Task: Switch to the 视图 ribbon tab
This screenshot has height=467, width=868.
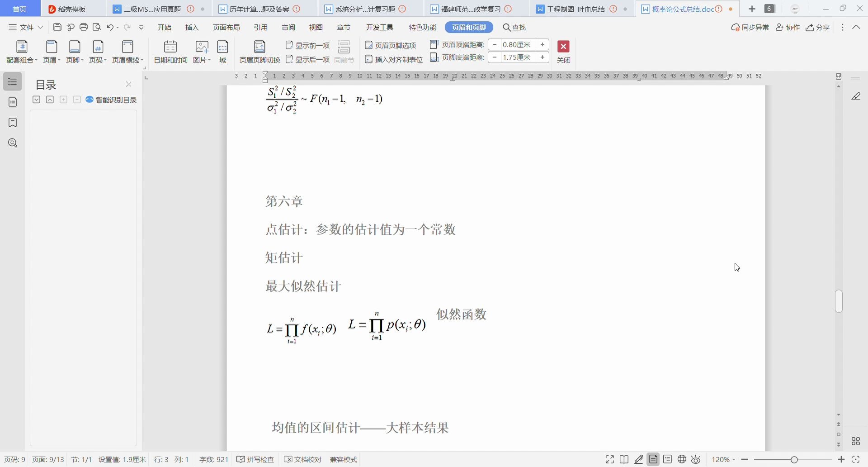Action: (x=316, y=28)
